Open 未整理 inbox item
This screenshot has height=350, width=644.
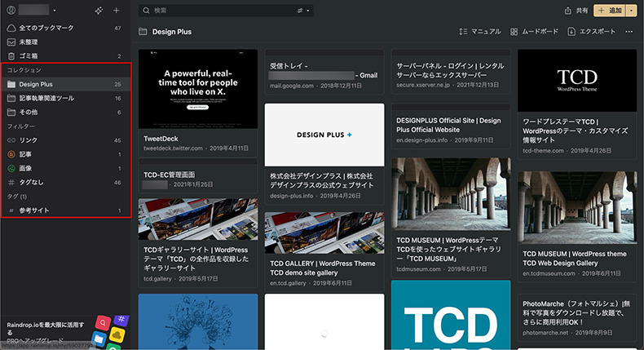point(66,42)
